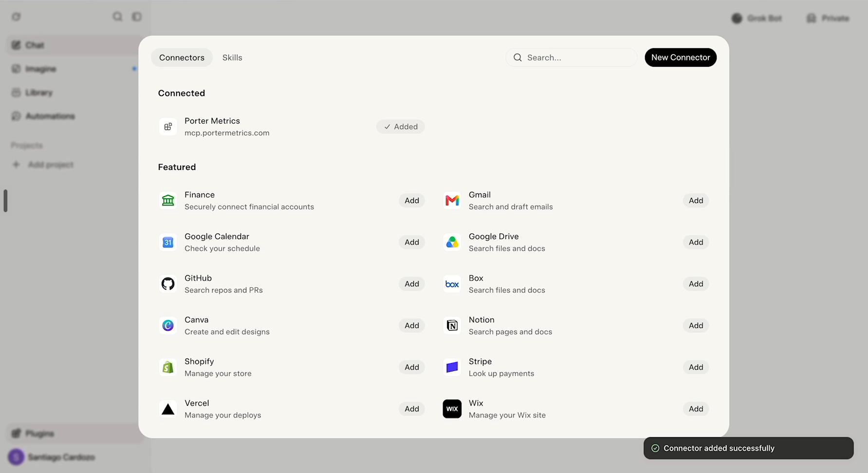Click the Vercel triangle icon
Viewport: 868px width, 473px height.
(168, 409)
